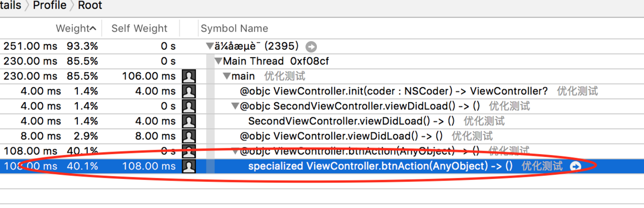This screenshot has height=208, width=644.
Task: Click focus arrow beside process 2395 row
Action: (x=311, y=47)
